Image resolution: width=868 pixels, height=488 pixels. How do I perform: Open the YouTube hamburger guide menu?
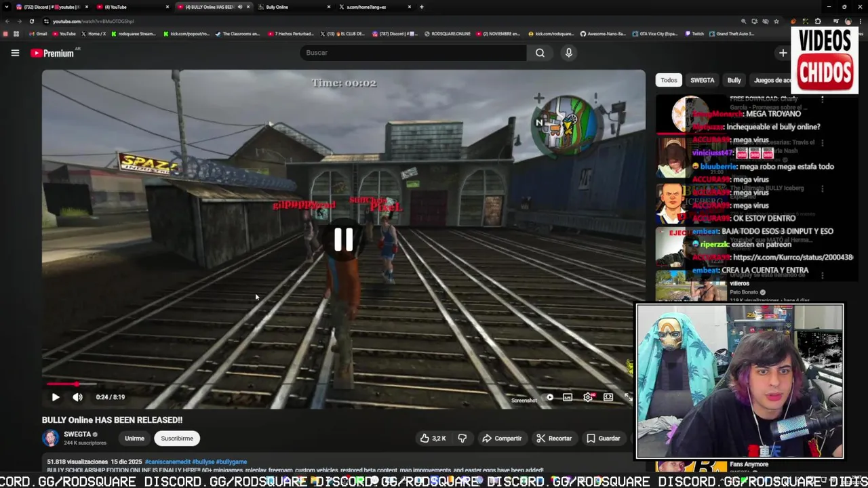(x=15, y=53)
